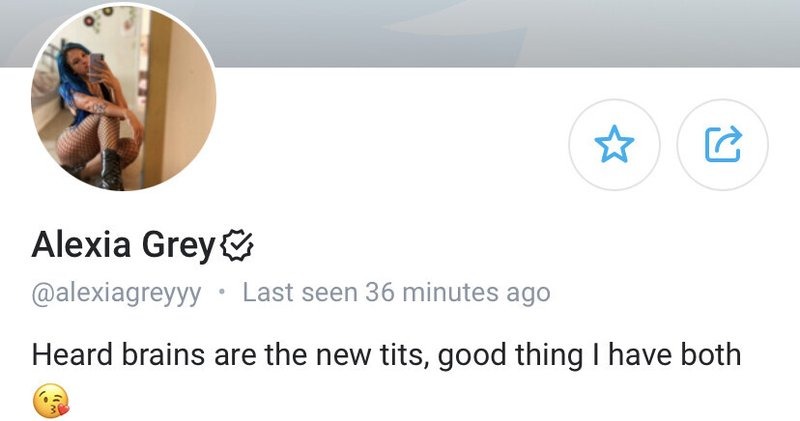Open the circular profile picture
Screen dimensions: 800x421
click(x=123, y=97)
